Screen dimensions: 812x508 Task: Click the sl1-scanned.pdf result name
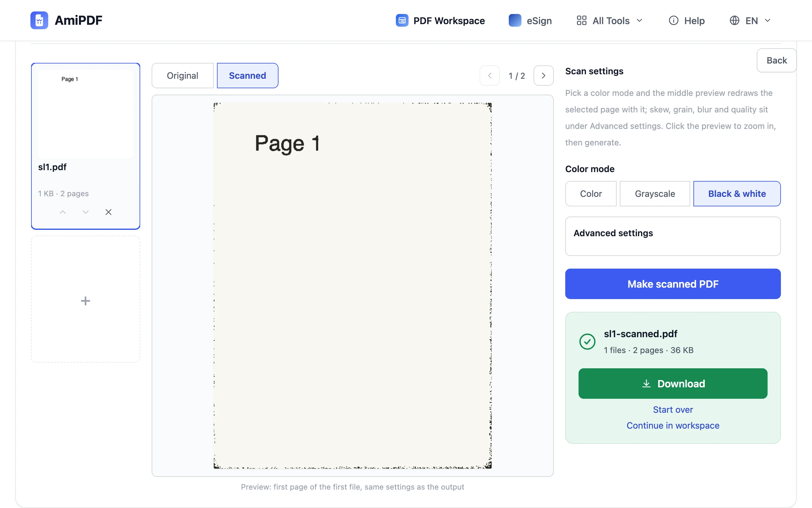click(640, 334)
